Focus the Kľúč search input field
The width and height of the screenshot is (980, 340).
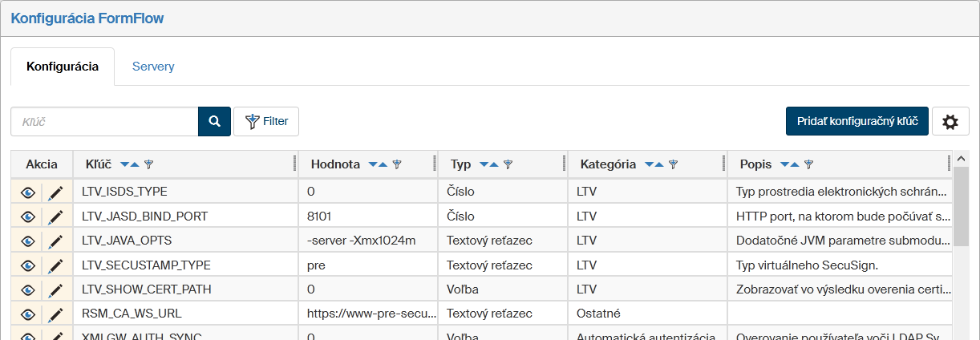(104, 121)
